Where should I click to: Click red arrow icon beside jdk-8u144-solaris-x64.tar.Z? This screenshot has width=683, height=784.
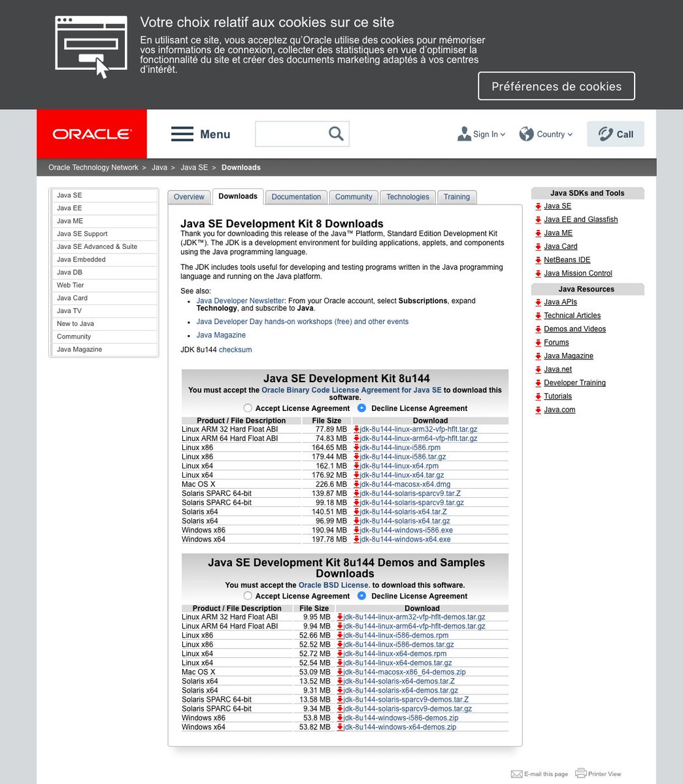(x=357, y=512)
